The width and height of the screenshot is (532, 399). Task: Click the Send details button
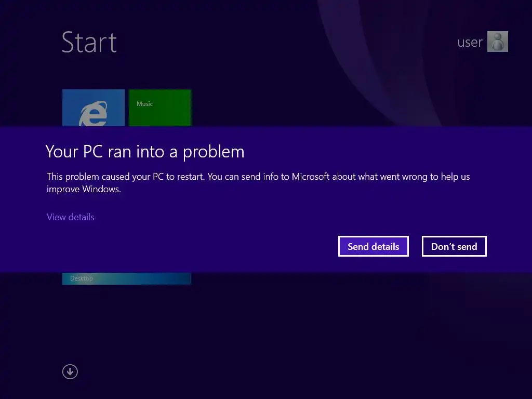[373, 246]
